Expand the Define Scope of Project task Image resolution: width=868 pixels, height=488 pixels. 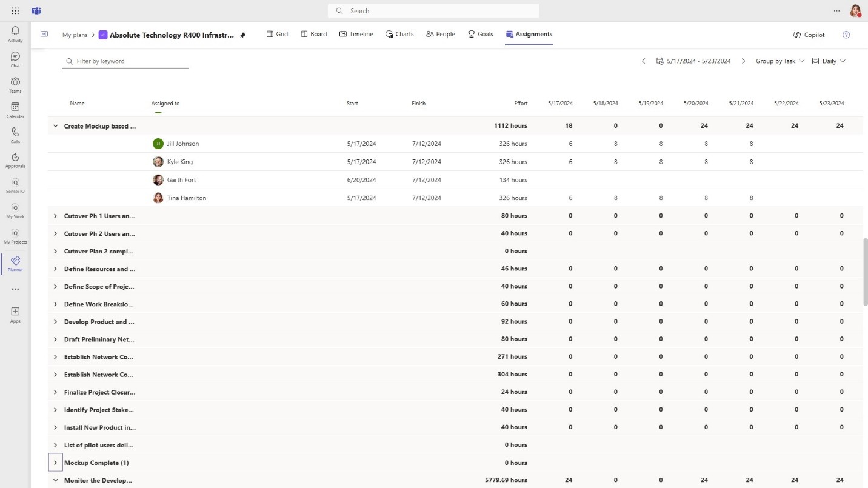55,286
